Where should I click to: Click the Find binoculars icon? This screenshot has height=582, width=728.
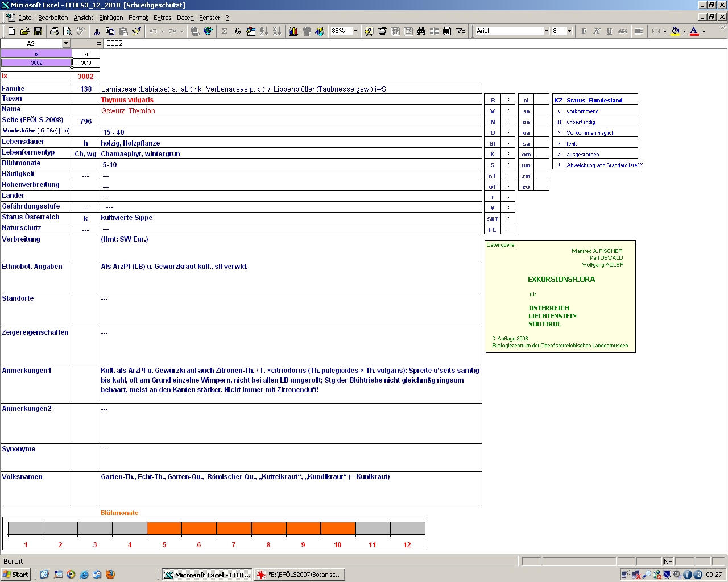pyautogui.click(x=421, y=31)
